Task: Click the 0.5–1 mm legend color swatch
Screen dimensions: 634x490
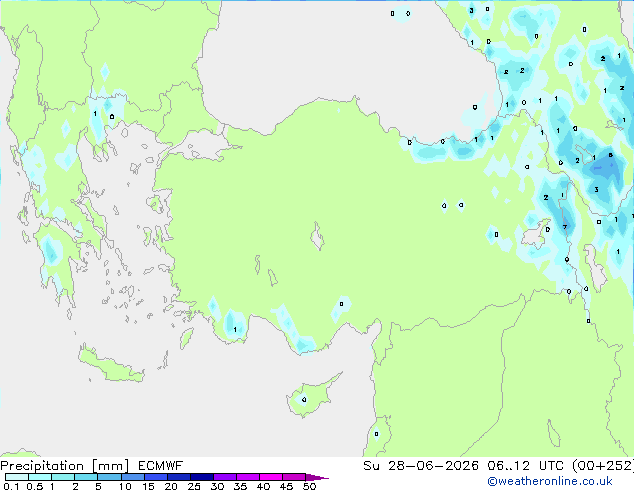Action: click(40, 477)
